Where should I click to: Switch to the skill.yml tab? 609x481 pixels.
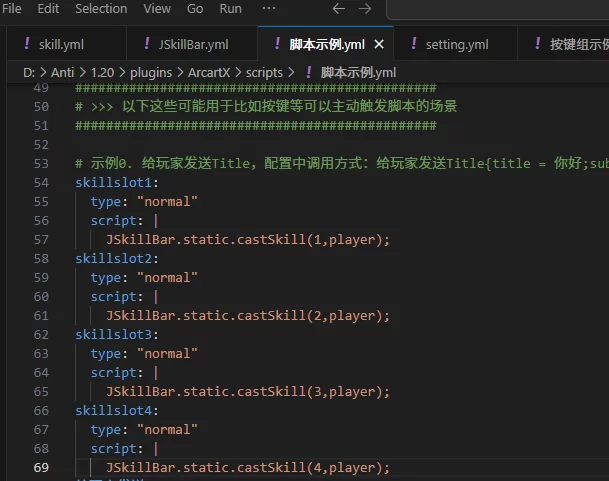(66, 44)
